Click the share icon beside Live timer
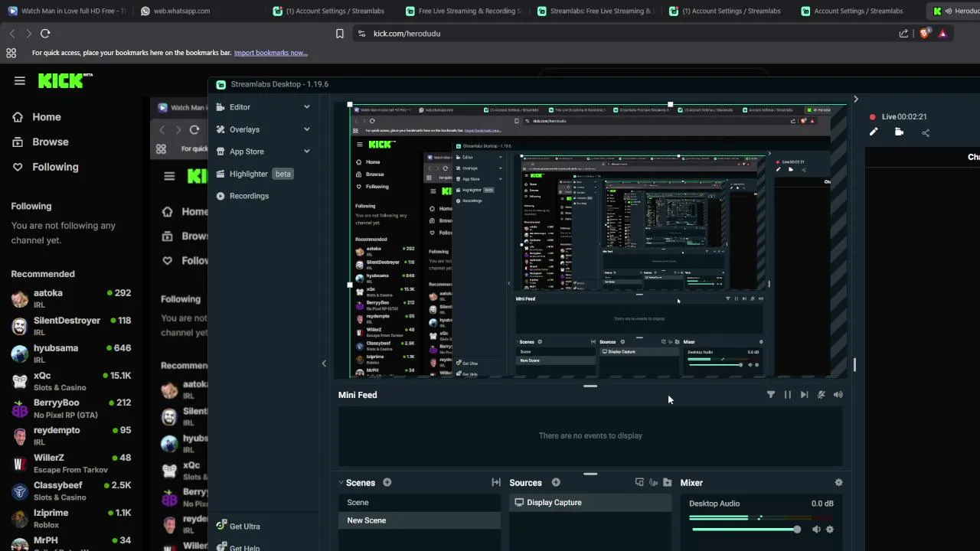 [926, 132]
